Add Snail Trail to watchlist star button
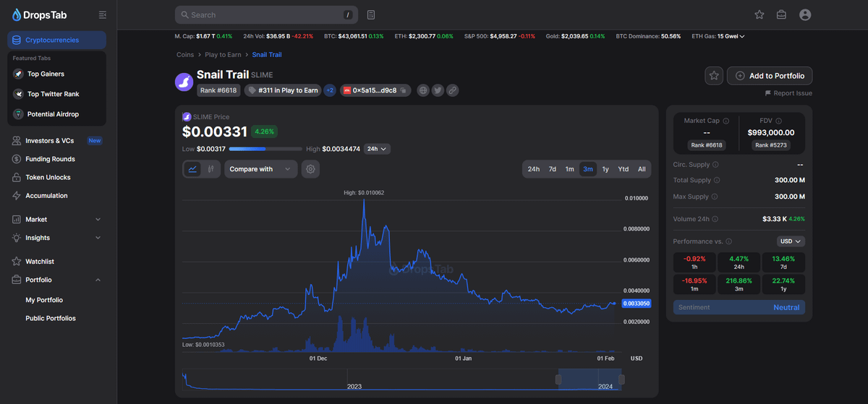Viewport: 868px width, 404px height. (714, 75)
